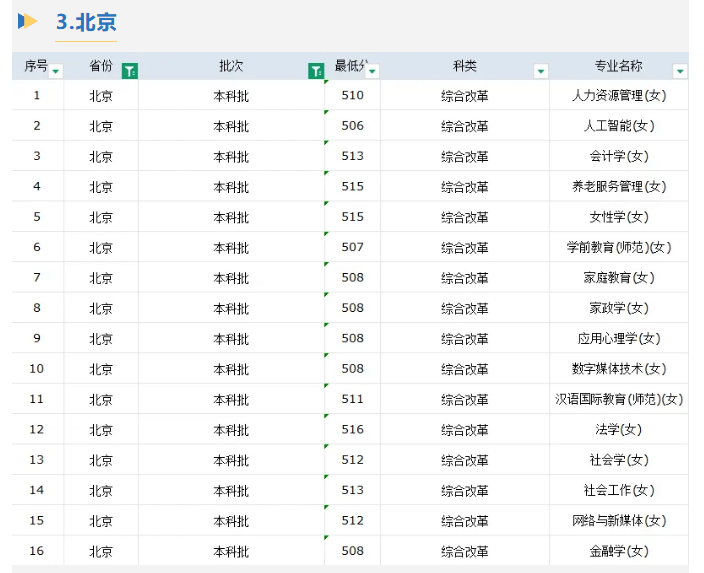
Task: Open the 最低分 column filter dropdown
Action: coord(372,71)
